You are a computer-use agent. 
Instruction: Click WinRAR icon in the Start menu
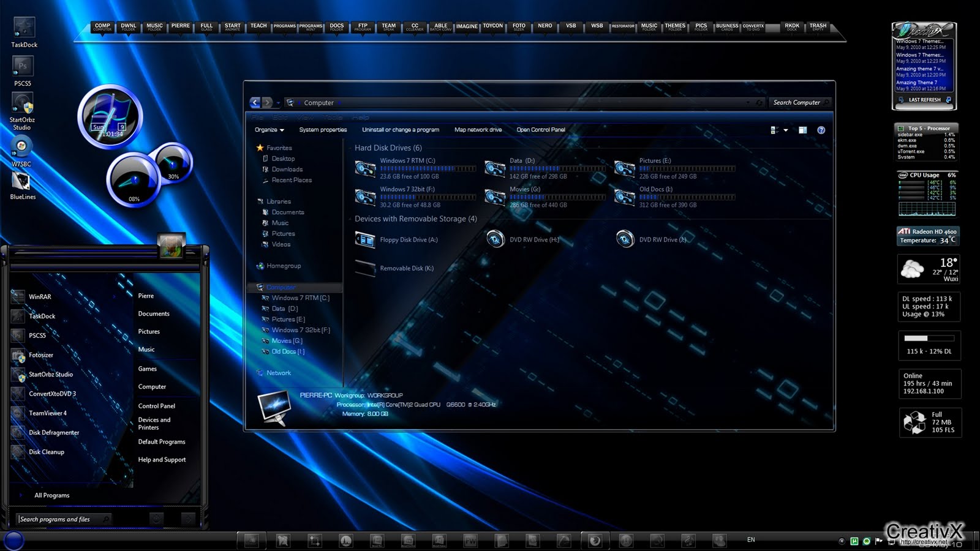(x=18, y=297)
